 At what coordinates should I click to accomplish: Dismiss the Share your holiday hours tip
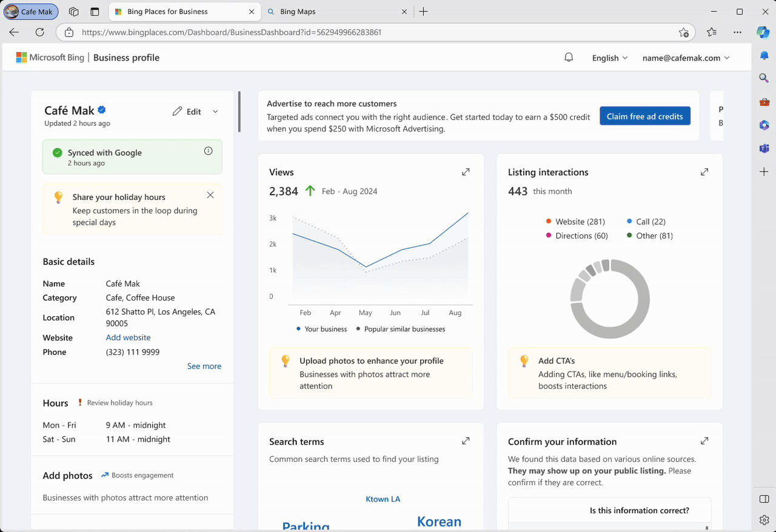coord(210,195)
